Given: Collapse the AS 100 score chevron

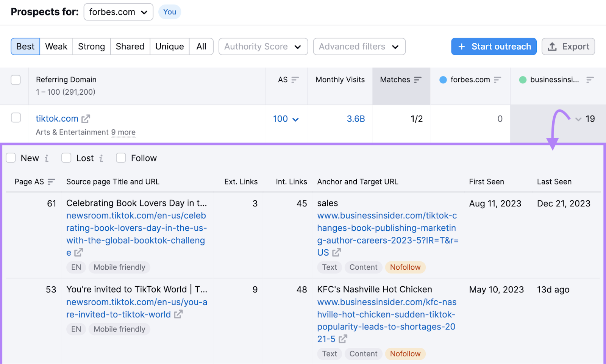Looking at the screenshot, I should click(x=297, y=119).
